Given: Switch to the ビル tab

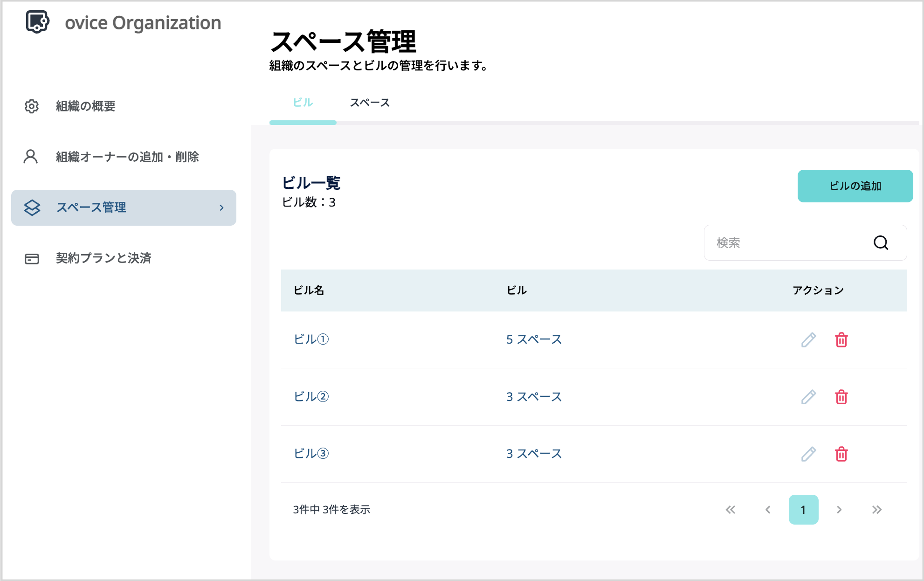Looking at the screenshot, I should tap(303, 103).
